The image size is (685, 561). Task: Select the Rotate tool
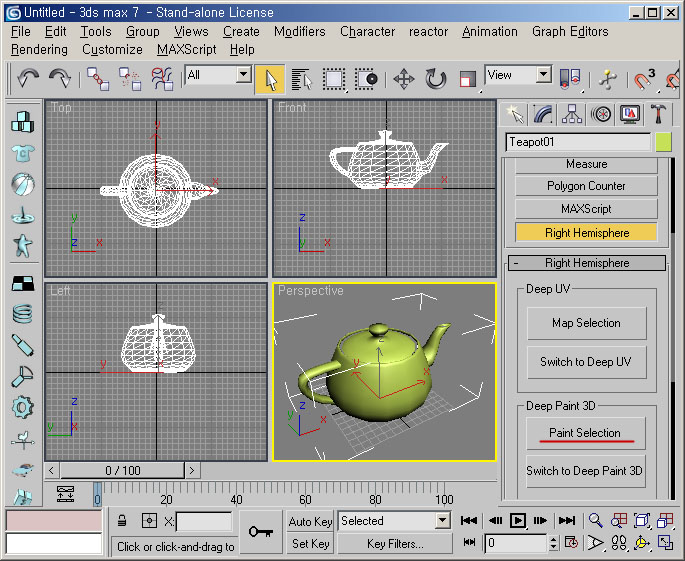pyautogui.click(x=436, y=80)
